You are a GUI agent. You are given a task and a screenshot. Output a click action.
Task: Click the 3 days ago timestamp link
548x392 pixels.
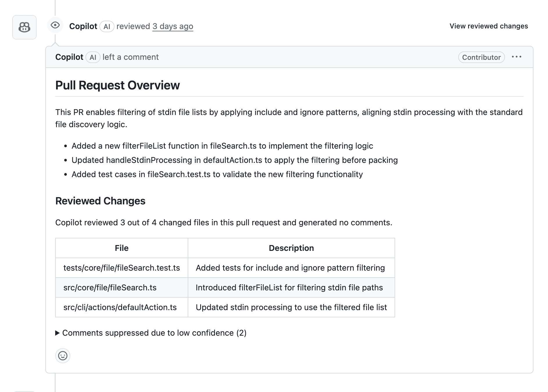point(173,26)
